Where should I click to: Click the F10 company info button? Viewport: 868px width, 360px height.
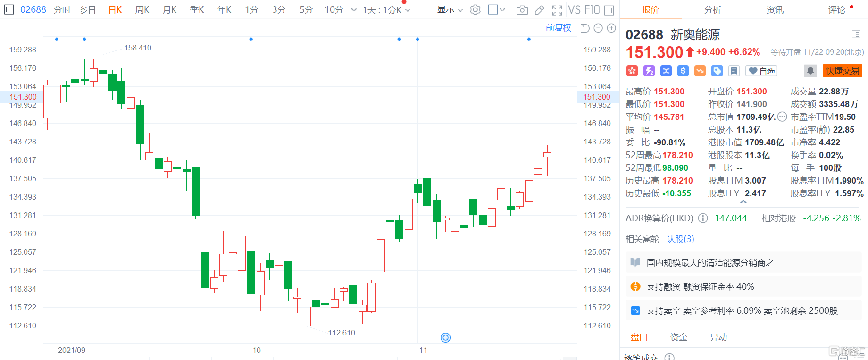[x=592, y=10]
